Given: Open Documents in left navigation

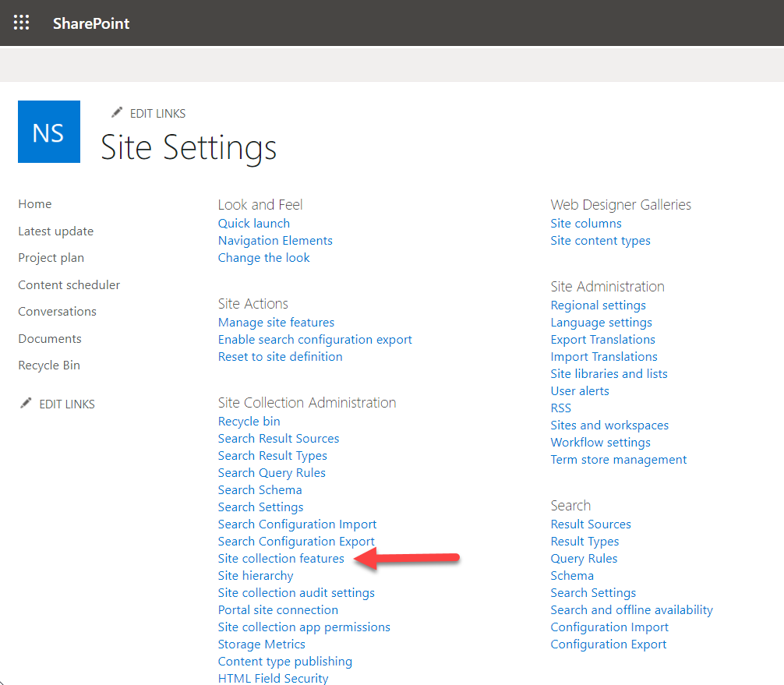Looking at the screenshot, I should click(50, 338).
